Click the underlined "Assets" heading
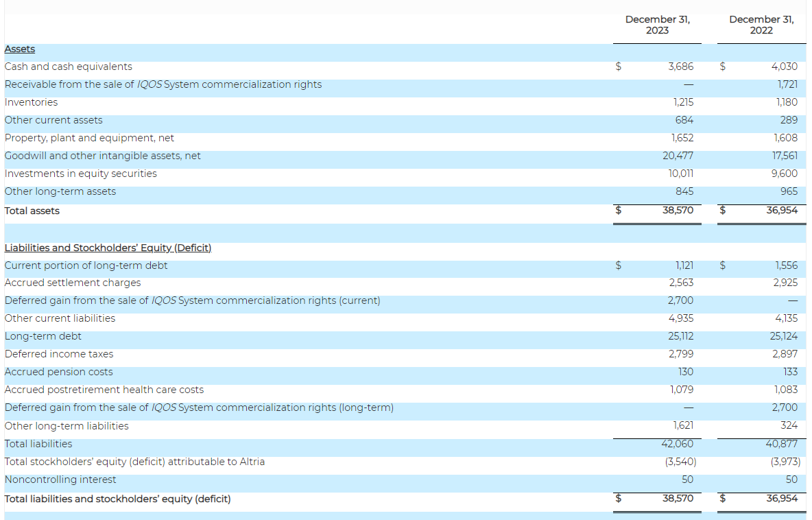Viewport: 812px width, 520px height. [x=20, y=49]
